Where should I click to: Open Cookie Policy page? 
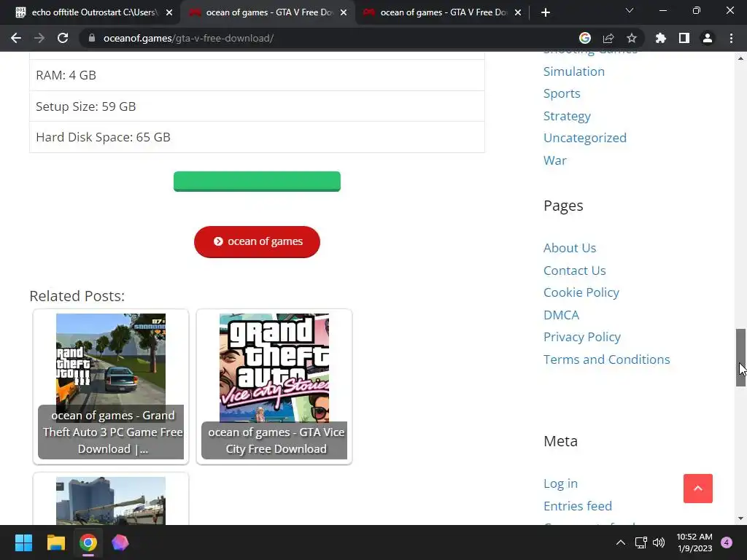tap(581, 292)
